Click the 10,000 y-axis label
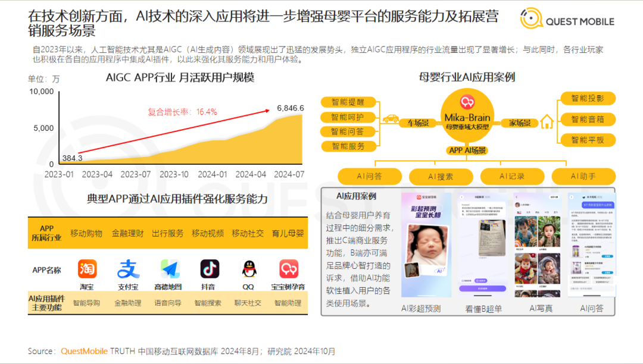Screen dimensions: 643x364 coord(42,92)
